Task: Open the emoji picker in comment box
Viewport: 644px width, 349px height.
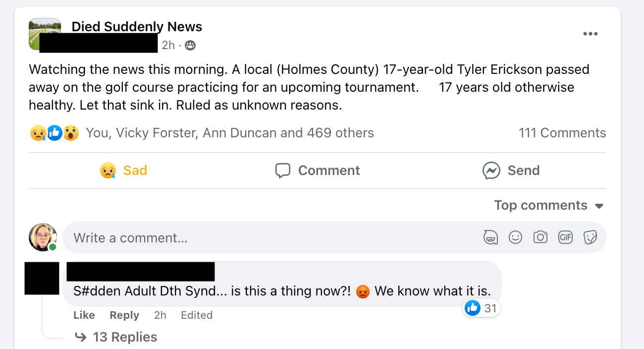Action: pyautogui.click(x=515, y=237)
